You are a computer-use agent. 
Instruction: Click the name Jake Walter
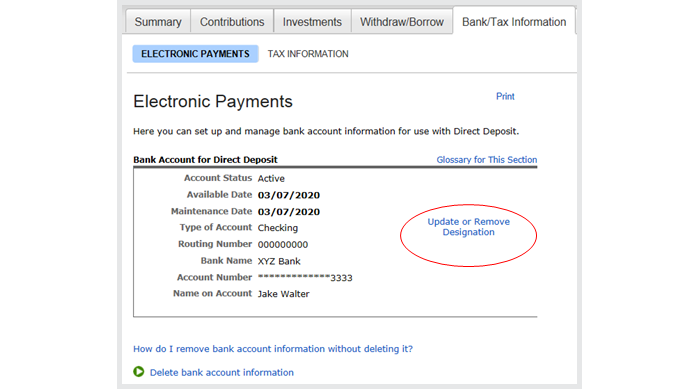pyautogui.click(x=283, y=294)
